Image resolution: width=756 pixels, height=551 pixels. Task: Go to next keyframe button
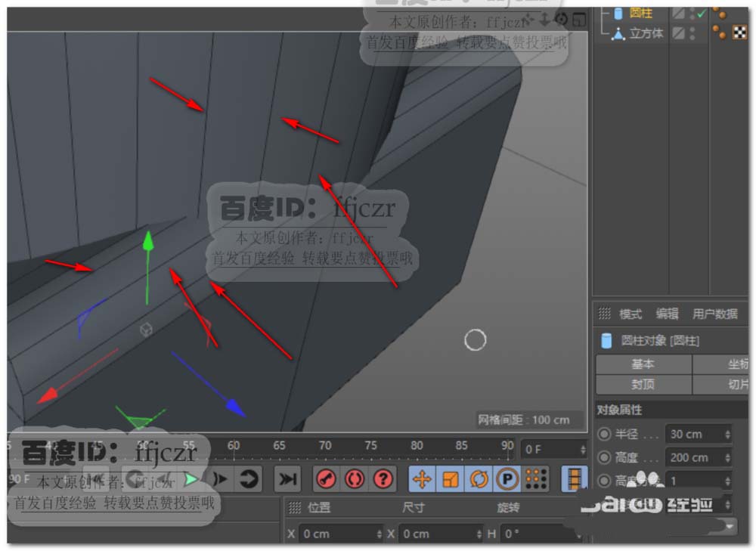pos(220,479)
